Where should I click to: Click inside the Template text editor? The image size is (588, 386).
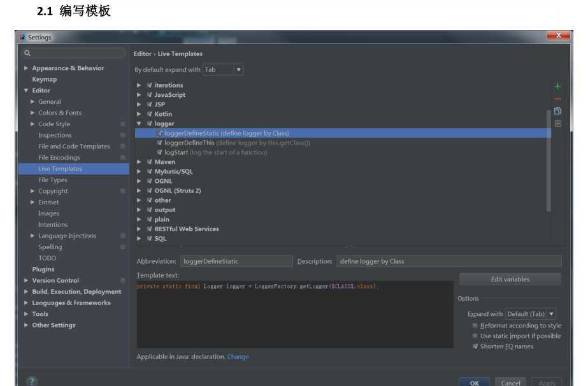point(295,315)
